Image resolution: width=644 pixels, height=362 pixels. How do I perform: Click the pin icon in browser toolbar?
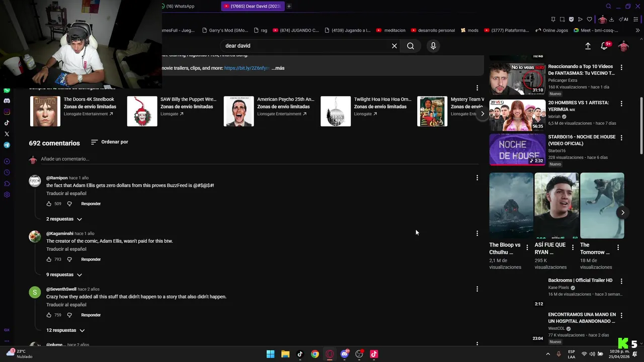coord(553,20)
